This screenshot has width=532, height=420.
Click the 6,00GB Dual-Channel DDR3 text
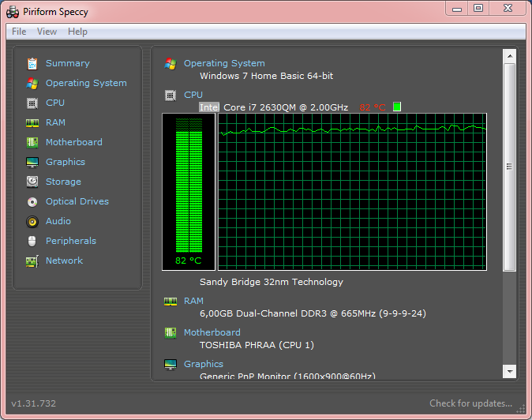313,313
